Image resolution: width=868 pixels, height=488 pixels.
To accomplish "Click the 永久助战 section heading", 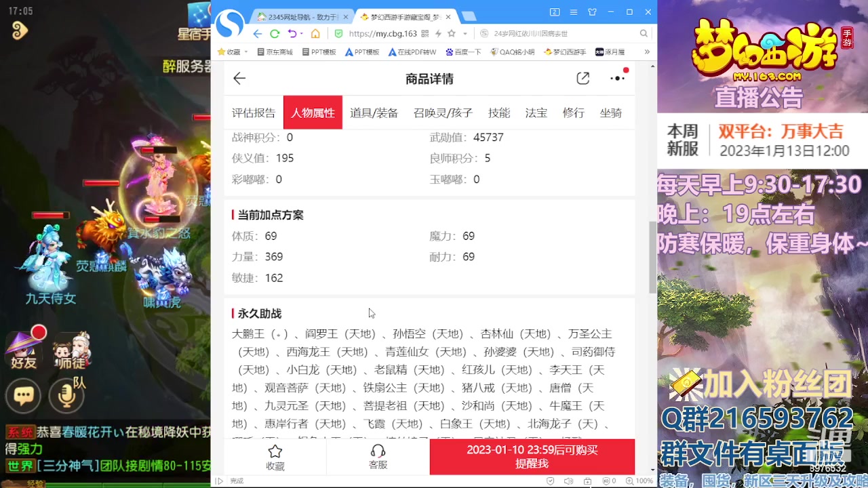I will click(260, 314).
